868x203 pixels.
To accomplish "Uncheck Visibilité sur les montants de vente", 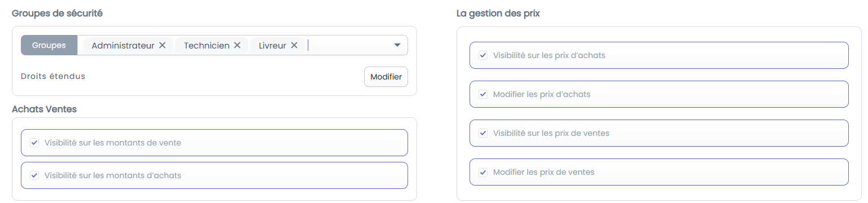I will point(34,143).
